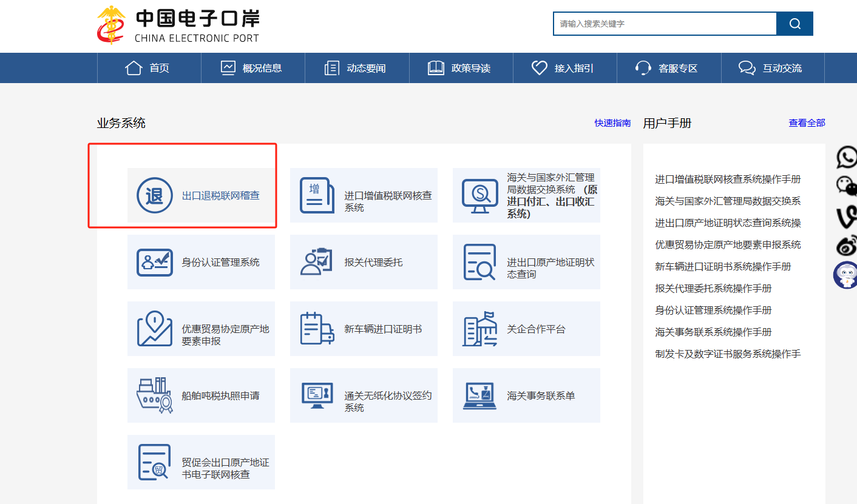The image size is (857, 504).
Task: Open the 互动交流 navigation tab
Action: (x=773, y=68)
